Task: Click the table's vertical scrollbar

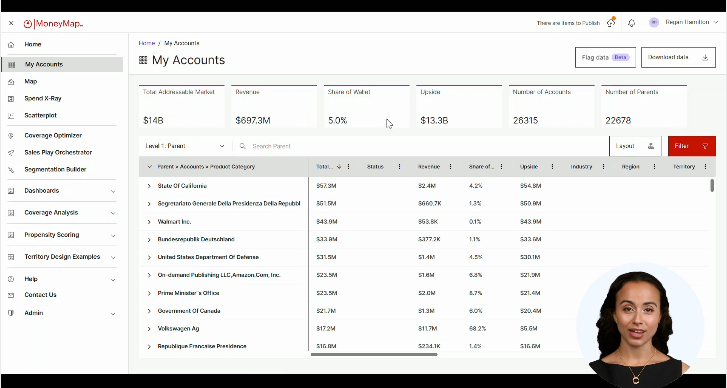Action: point(712,185)
